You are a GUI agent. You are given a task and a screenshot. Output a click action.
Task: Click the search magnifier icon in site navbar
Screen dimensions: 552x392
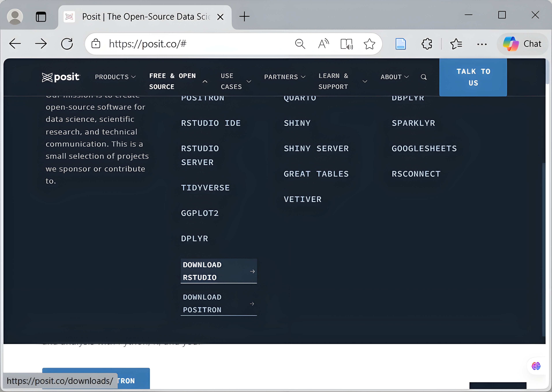(424, 77)
